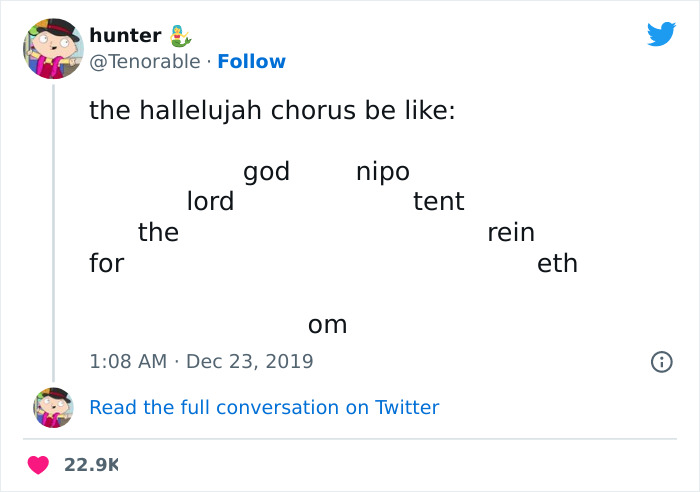Click the mermaid emoji beside hunter
Image resolution: width=700 pixels, height=492 pixels.
coord(180,35)
